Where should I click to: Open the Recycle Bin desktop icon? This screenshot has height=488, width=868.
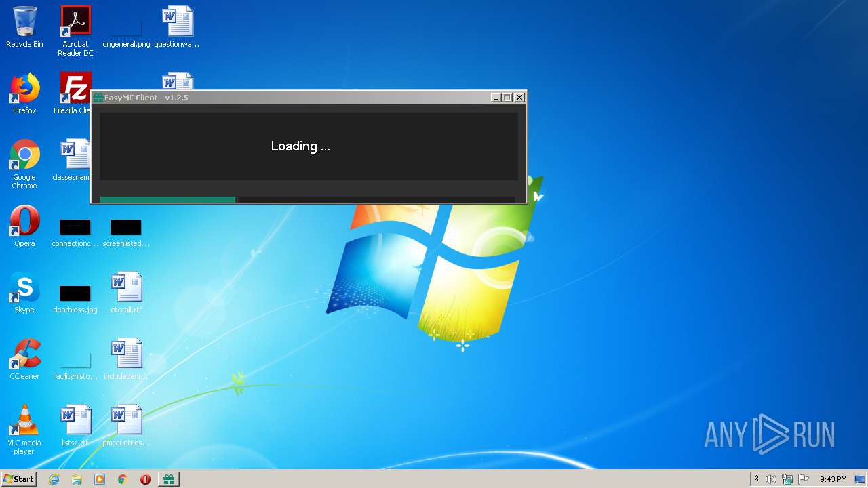tap(24, 27)
